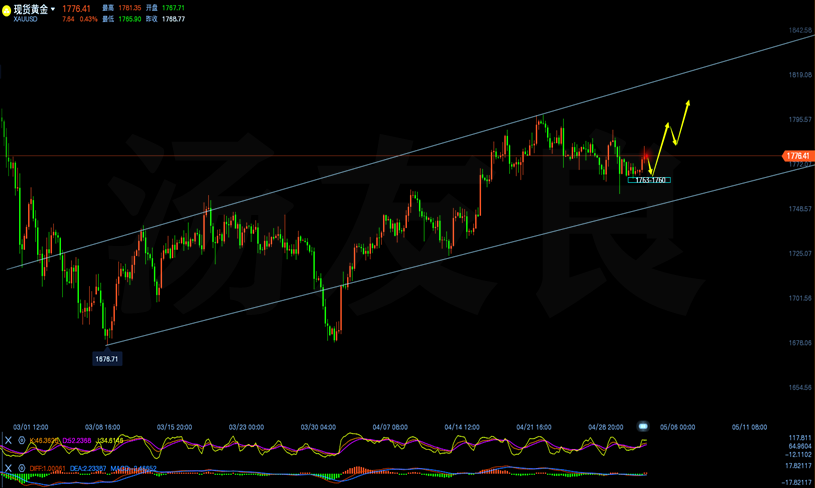Click the DIFF value in MACD legend

point(48,469)
